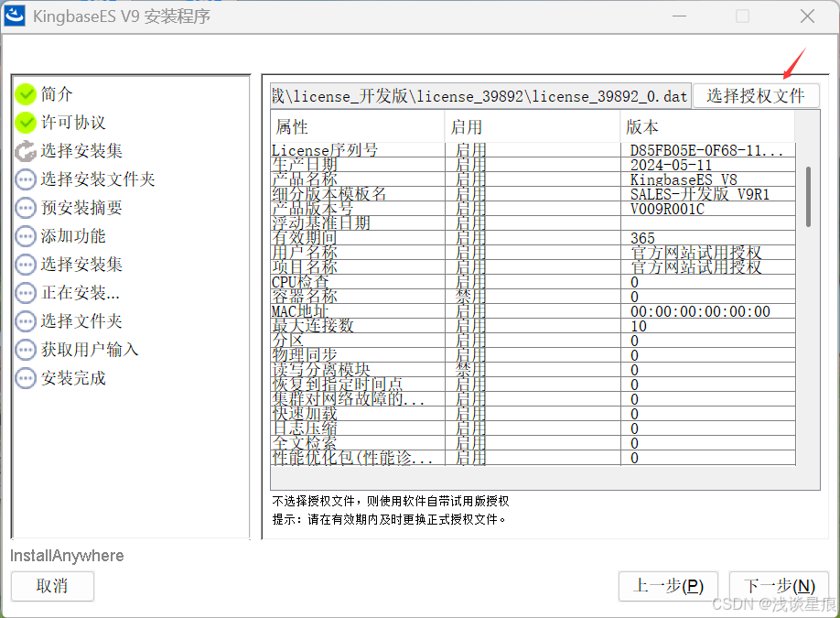Minimize the installer window

[x=679, y=16]
